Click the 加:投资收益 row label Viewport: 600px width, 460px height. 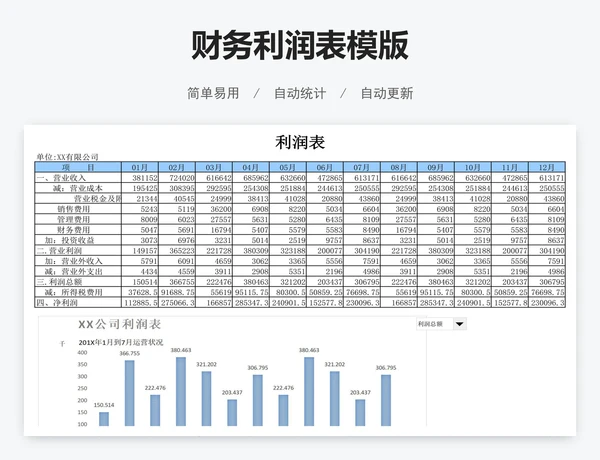point(78,240)
